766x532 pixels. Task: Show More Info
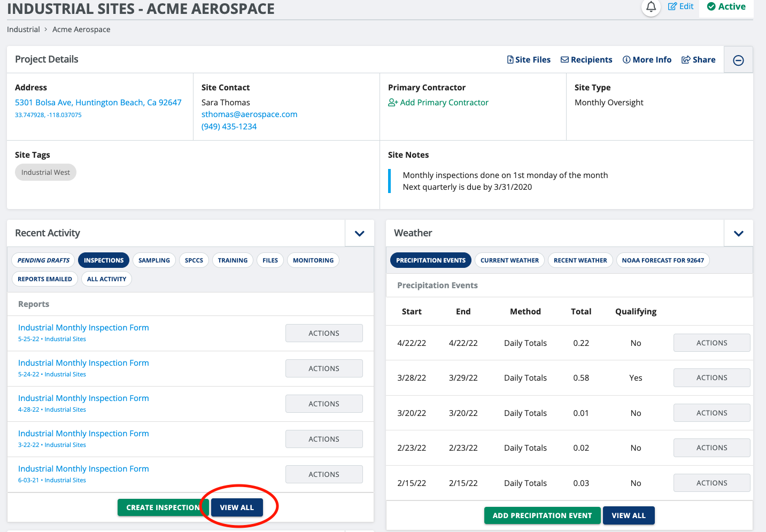pyautogui.click(x=647, y=60)
